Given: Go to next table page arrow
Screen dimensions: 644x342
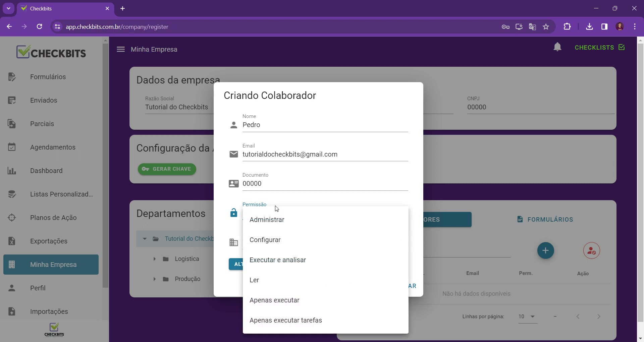Looking at the screenshot, I should pyautogui.click(x=599, y=317).
